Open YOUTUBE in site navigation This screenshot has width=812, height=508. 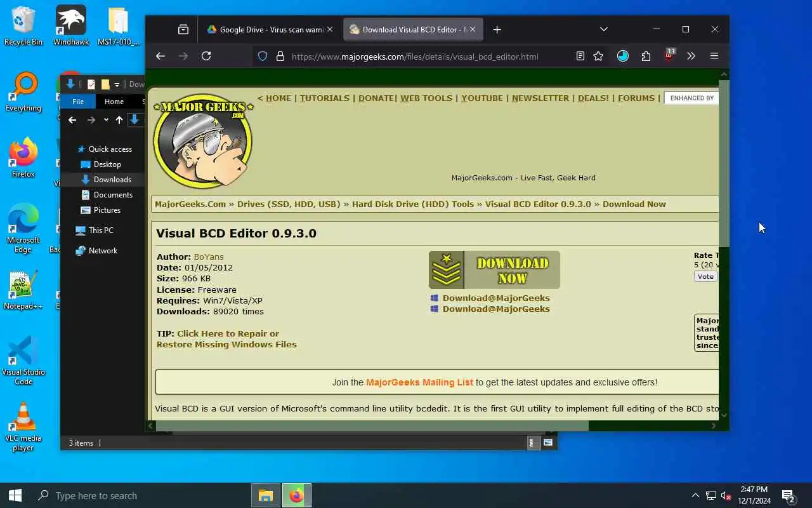click(x=482, y=98)
